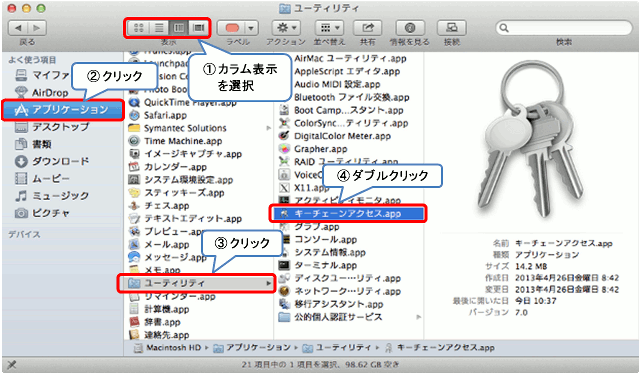Select the ディスクユーティリティ app
Viewport: 640px width, 374px height.
coord(340,278)
